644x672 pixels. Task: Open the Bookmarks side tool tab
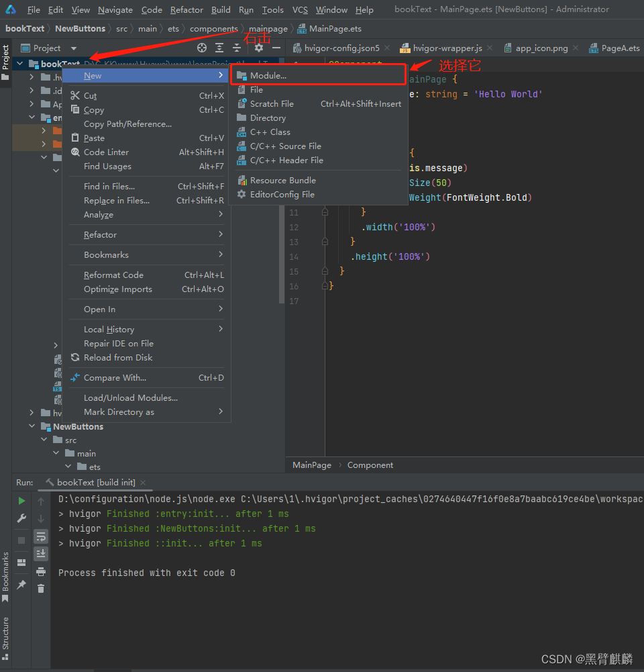point(5,577)
